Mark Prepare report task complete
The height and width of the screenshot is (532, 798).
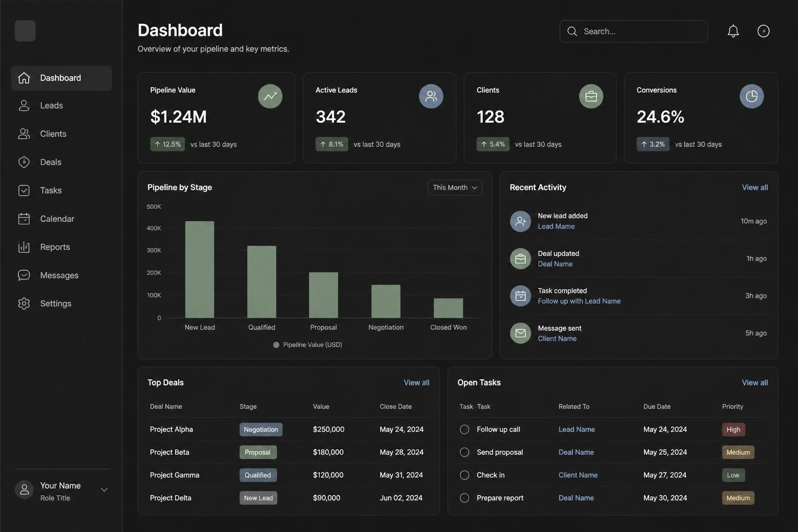464,498
